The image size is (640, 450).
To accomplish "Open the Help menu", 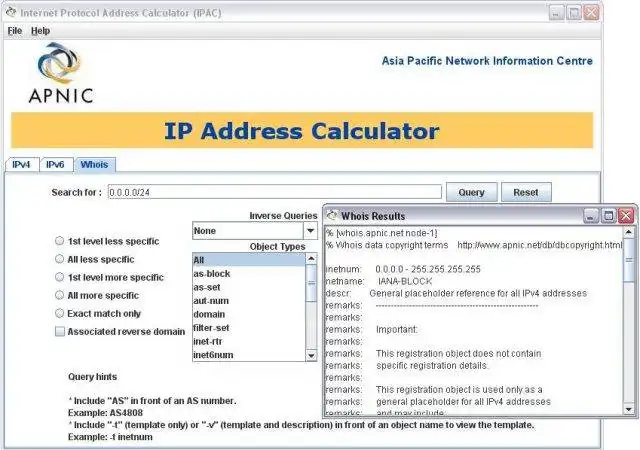I will (40, 31).
